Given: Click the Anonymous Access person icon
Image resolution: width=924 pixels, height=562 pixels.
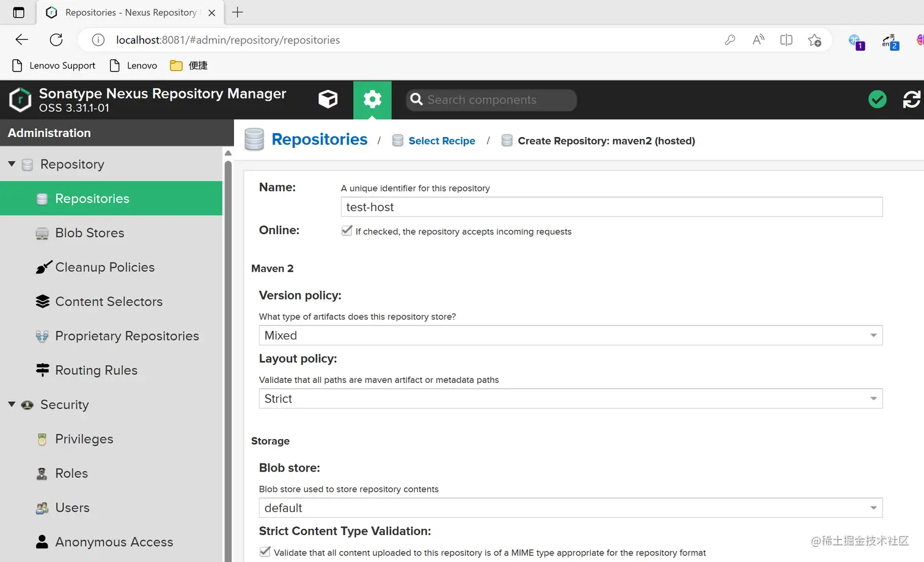Looking at the screenshot, I should [42, 542].
